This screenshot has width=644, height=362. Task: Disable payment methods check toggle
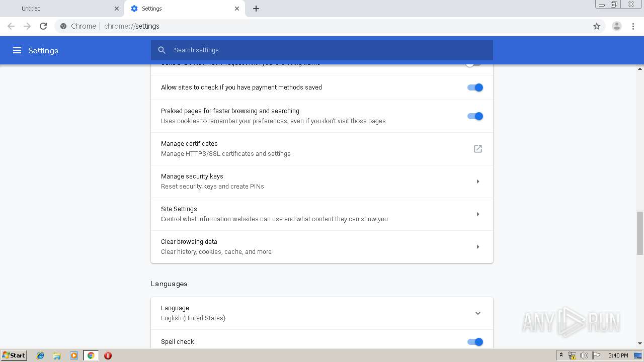(475, 87)
